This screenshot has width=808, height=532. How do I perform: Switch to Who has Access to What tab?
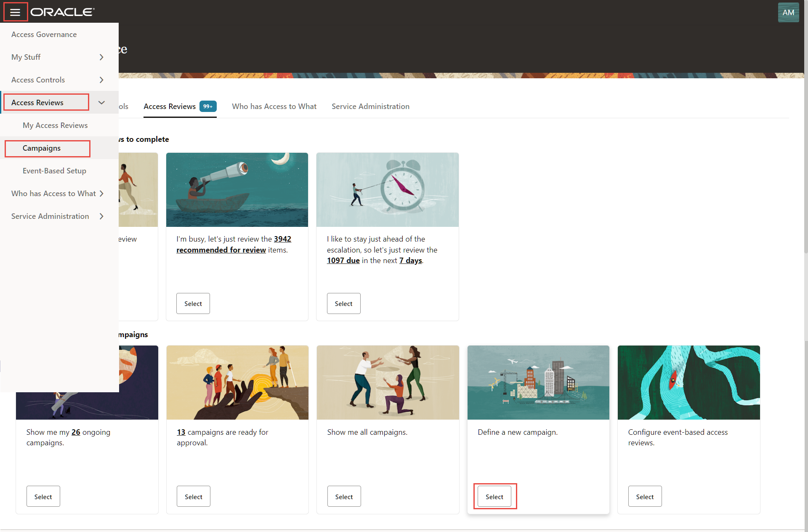pos(274,106)
